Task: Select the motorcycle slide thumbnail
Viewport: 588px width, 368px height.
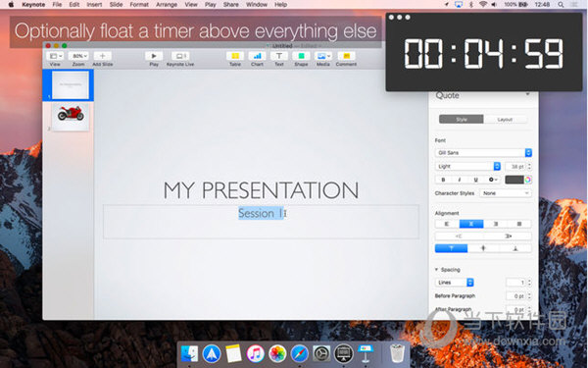Action: (71, 117)
